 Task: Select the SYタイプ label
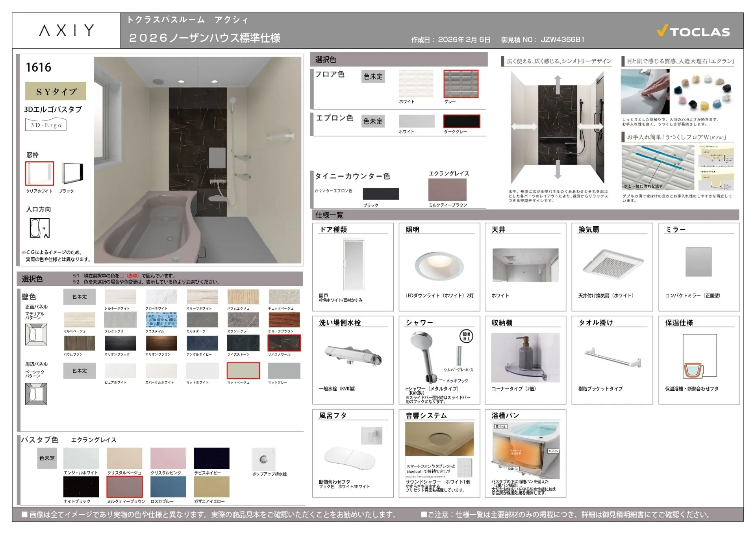[55, 91]
